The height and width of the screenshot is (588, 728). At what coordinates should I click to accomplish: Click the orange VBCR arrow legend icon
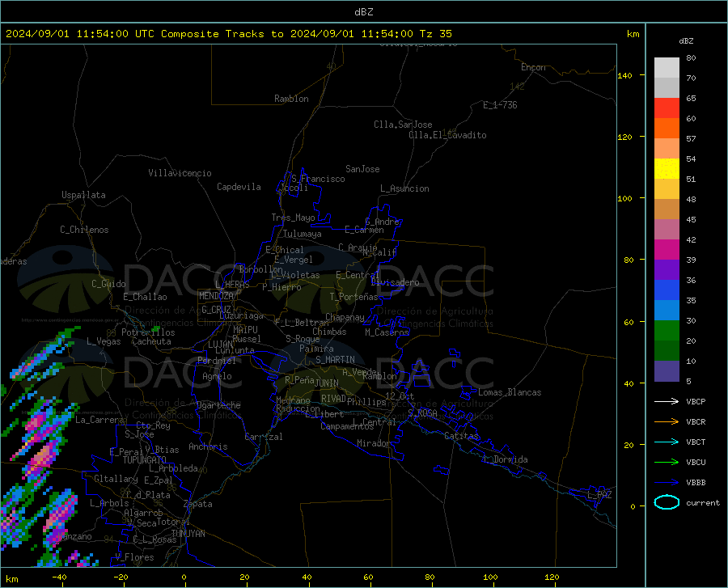(x=667, y=422)
